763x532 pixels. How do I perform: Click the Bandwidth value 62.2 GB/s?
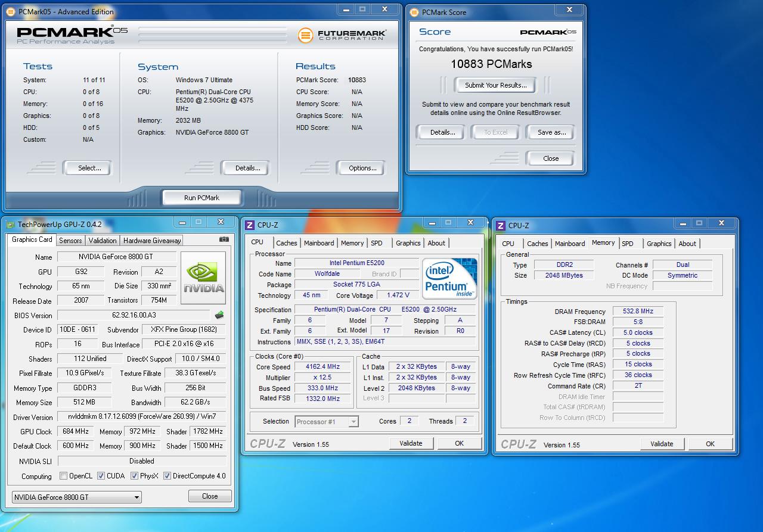tap(195, 402)
